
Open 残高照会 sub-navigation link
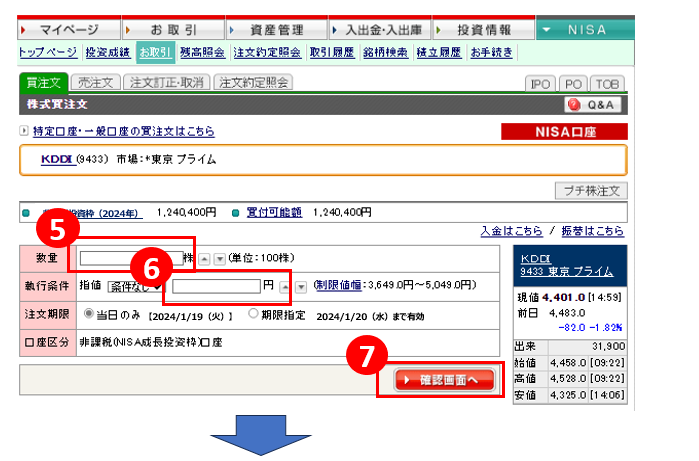[x=202, y=53]
